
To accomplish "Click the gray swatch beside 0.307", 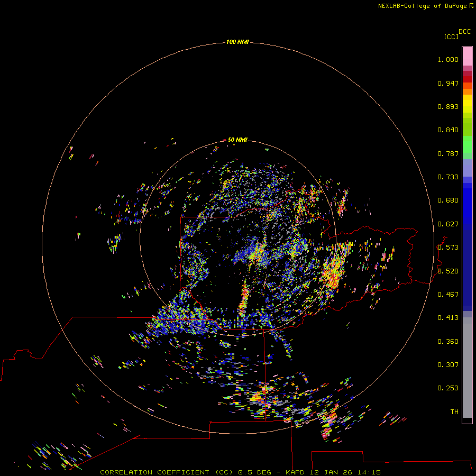I will [x=467, y=368].
